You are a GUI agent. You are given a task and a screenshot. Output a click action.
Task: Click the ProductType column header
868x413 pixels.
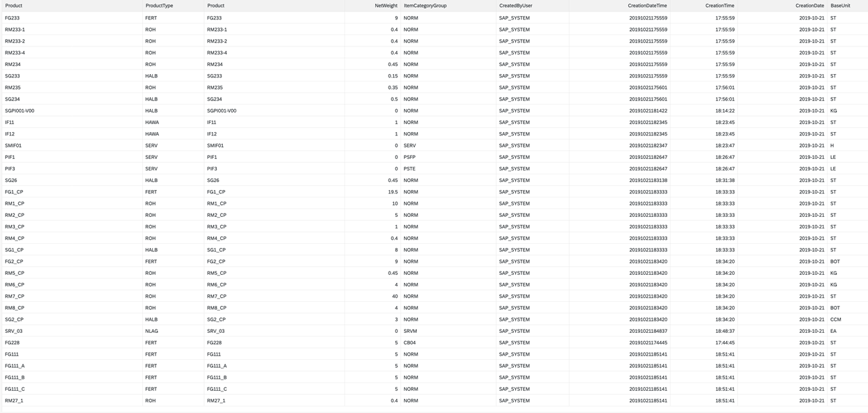pyautogui.click(x=159, y=5)
